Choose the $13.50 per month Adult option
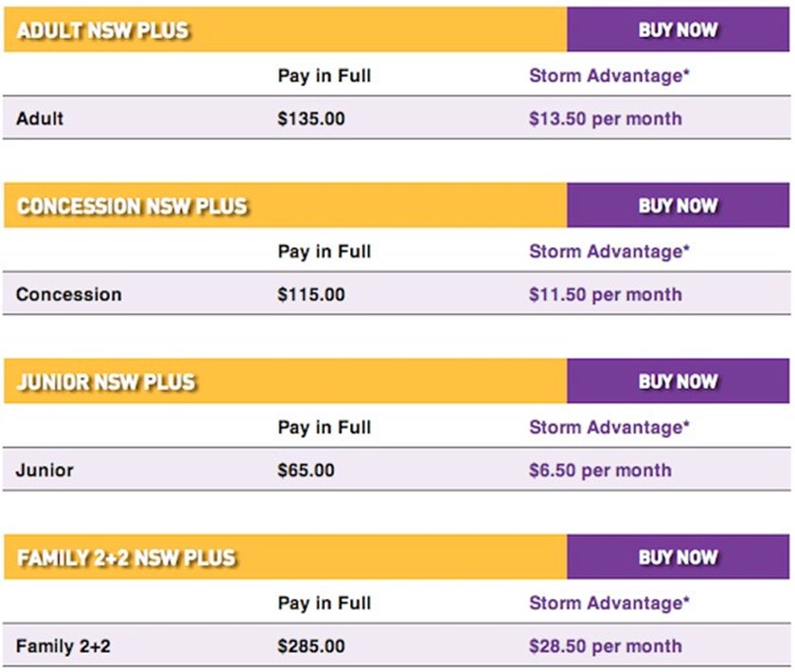795x672 pixels. coord(605,119)
